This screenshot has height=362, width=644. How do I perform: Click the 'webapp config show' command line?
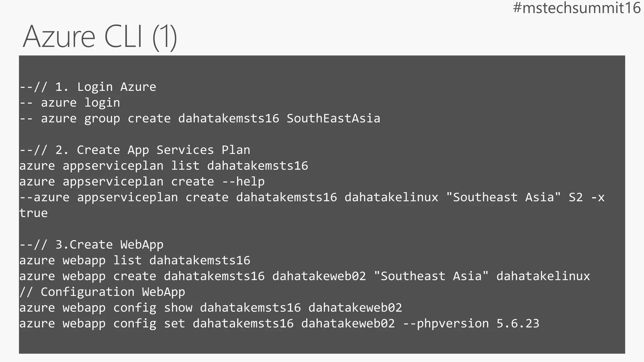211,307
